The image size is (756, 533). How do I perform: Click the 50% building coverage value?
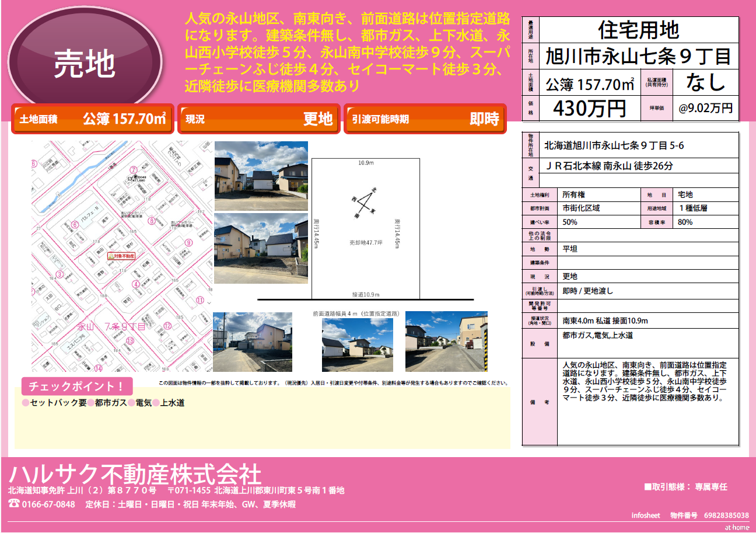click(570, 222)
